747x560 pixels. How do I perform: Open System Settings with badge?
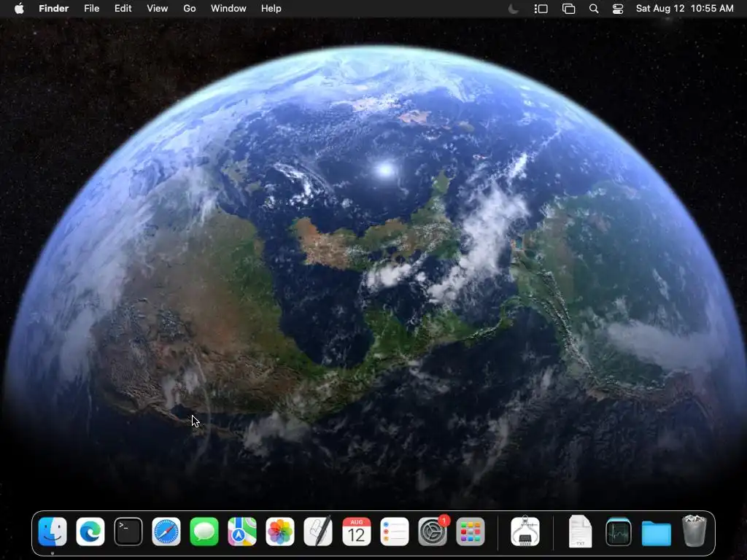click(x=433, y=532)
